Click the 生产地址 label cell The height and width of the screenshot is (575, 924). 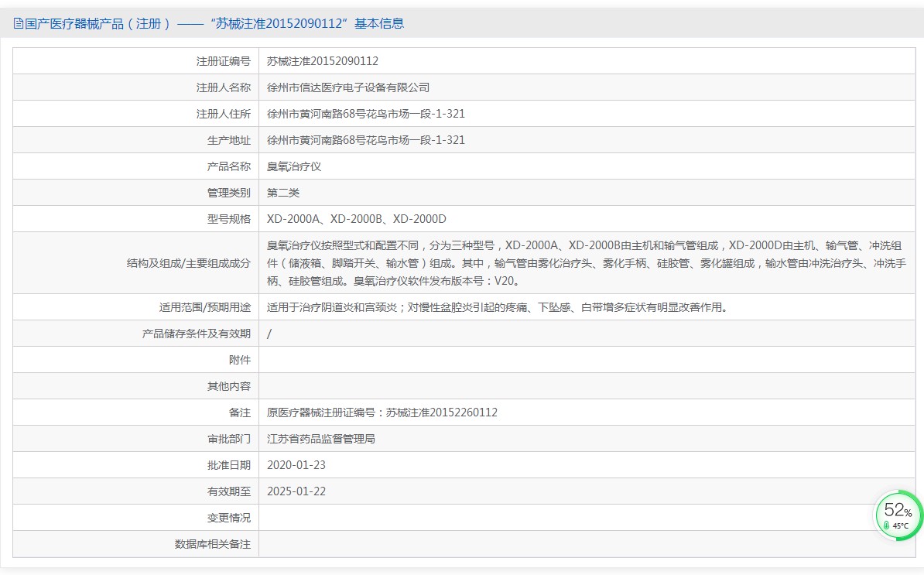[136, 140]
